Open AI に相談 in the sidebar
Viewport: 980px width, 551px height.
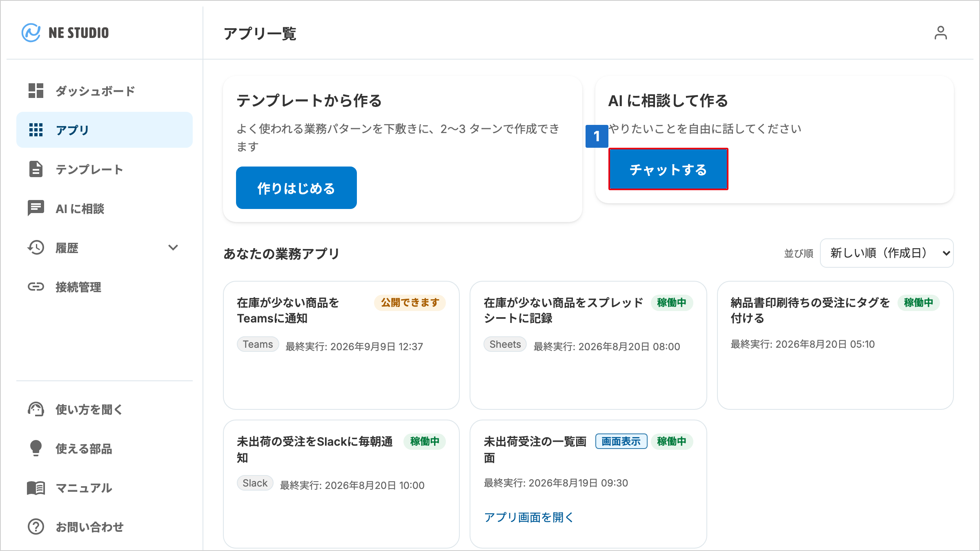coord(105,208)
